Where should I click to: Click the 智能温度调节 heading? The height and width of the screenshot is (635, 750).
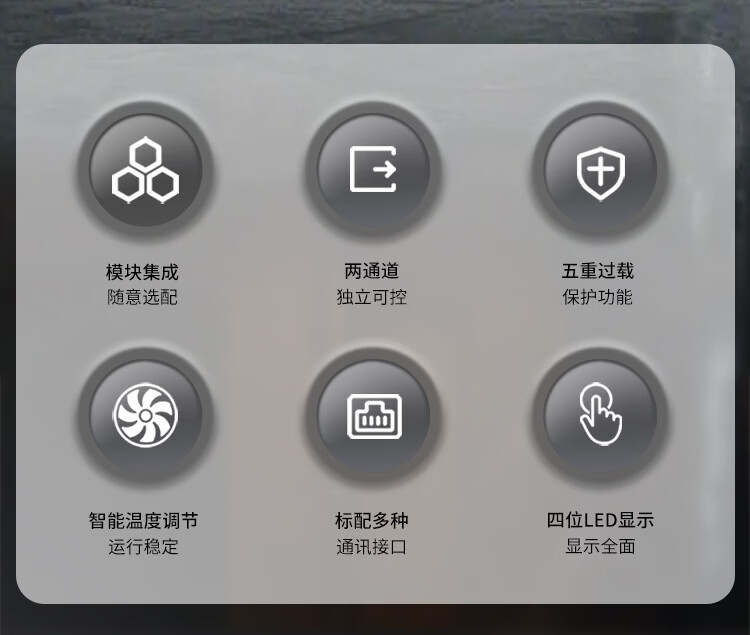click(x=143, y=521)
